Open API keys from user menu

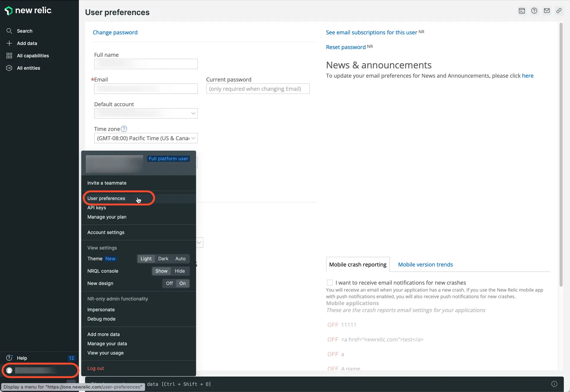97,208
